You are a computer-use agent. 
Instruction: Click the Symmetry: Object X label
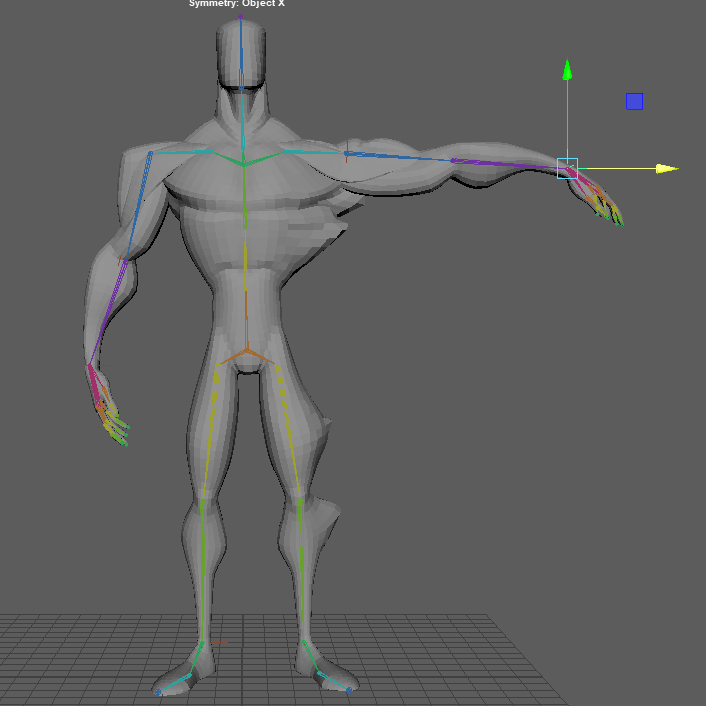point(237,4)
